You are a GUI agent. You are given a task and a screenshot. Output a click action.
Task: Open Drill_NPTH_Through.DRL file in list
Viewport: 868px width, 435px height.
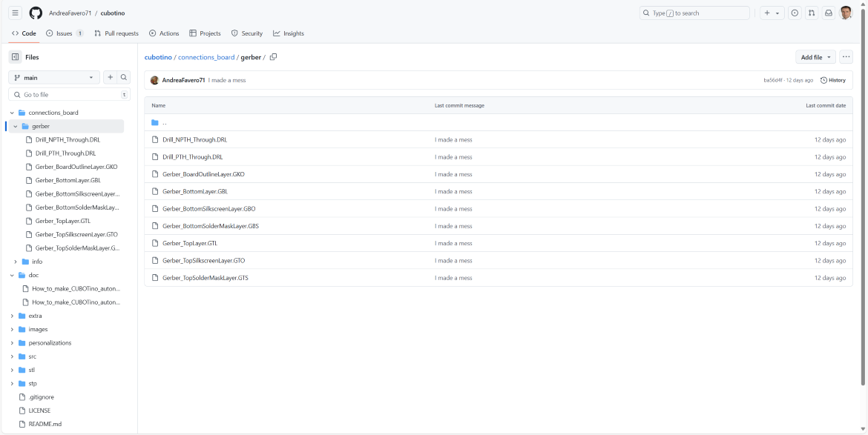pyautogui.click(x=195, y=140)
